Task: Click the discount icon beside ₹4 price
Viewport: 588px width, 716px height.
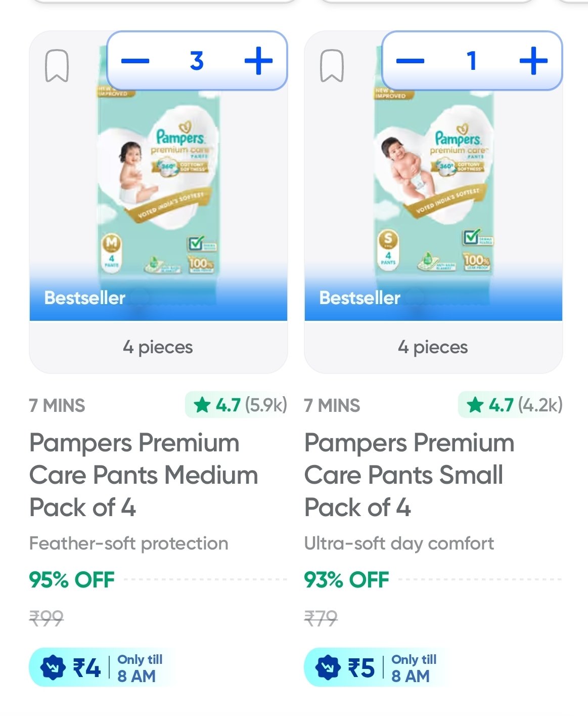Action: pos(53,668)
